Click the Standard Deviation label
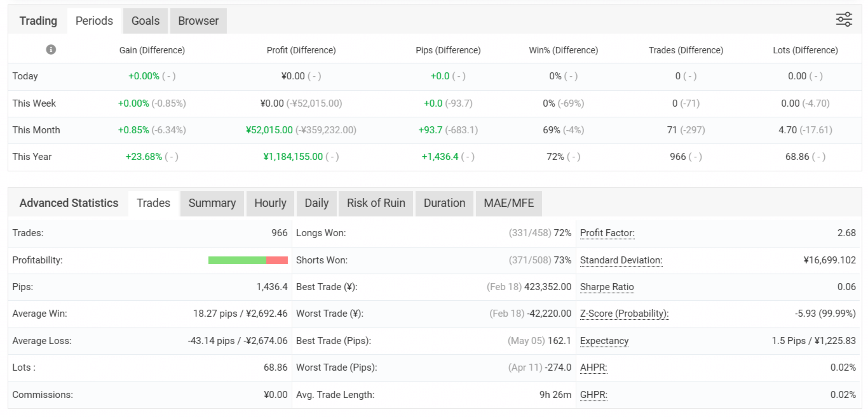Image resolution: width=868 pixels, height=417 pixels. click(621, 260)
